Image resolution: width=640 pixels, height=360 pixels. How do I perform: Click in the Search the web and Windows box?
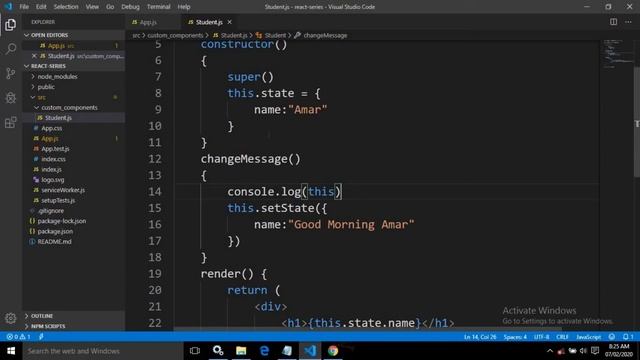tap(103, 351)
